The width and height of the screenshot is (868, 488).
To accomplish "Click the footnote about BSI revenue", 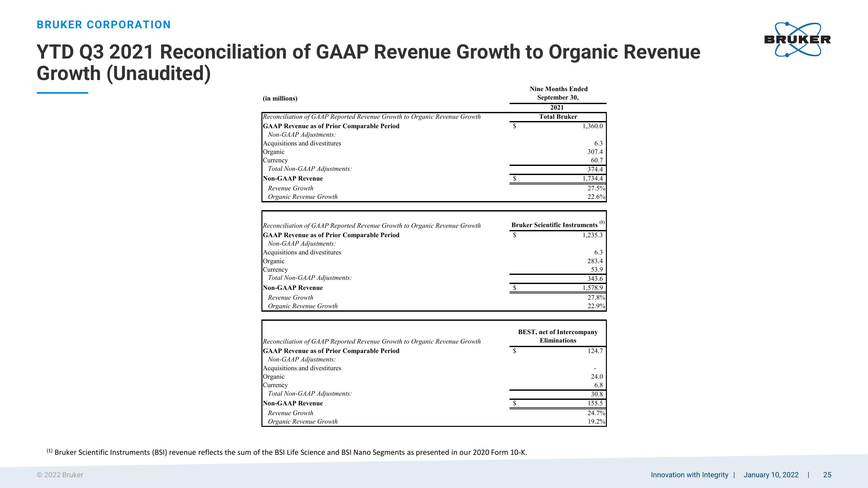I will (287, 452).
